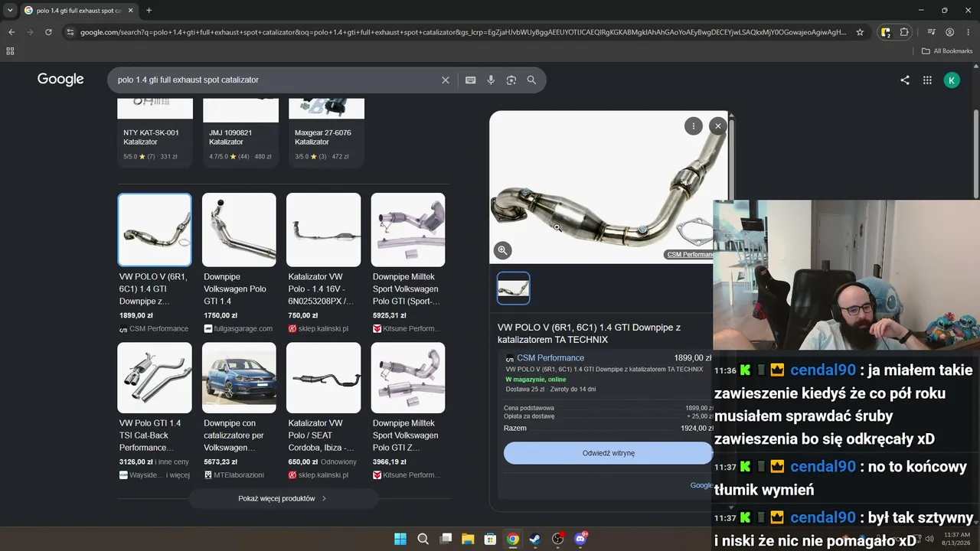Click the price 1899,00 zł in seller row

point(693,358)
